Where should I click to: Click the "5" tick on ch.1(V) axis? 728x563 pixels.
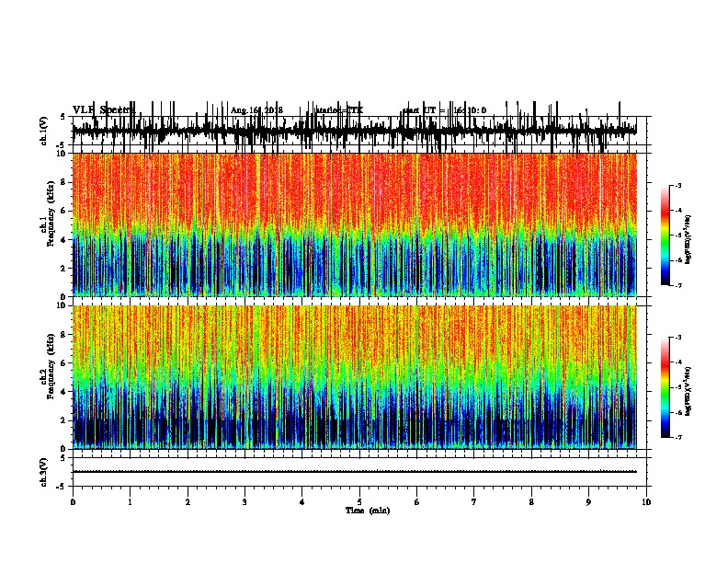click(63, 117)
